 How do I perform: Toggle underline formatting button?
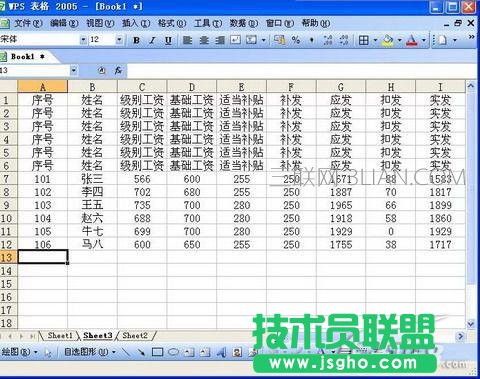coord(168,40)
